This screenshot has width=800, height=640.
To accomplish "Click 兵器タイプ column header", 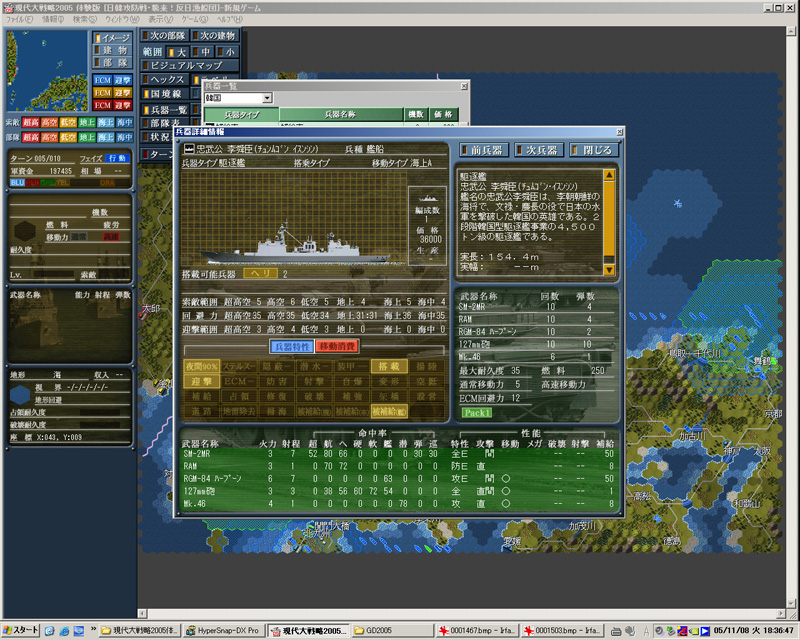I will coord(242,115).
